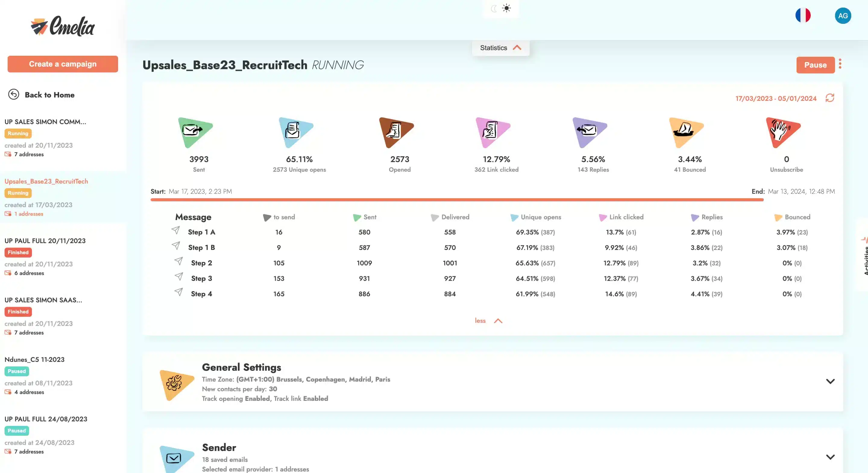Switch to dark mode moon icon
Image resolution: width=868 pixels, height=473 pixels.
[x=494, y=8]
